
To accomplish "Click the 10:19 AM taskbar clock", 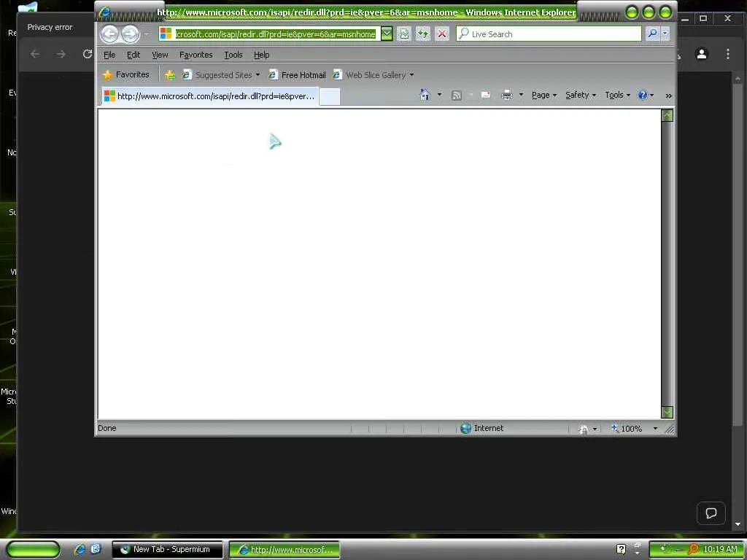I will pyautogui.click(x=720, y=550).
